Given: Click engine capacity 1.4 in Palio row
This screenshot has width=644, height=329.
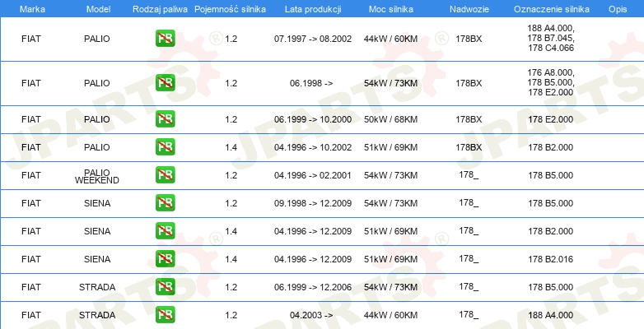Looking at the screenshot, I should (x=231, y=147).
